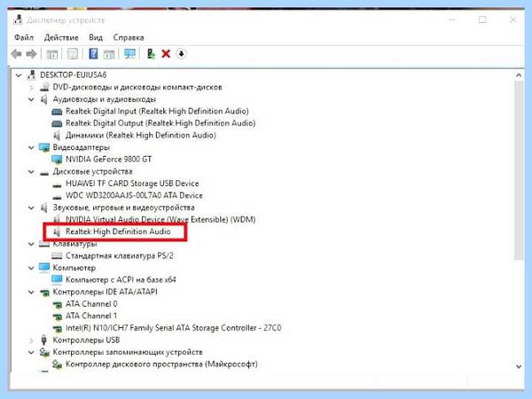Click the Device Manager title bar icon
This screenshot has width=532, height=399.
coord(19,20)
